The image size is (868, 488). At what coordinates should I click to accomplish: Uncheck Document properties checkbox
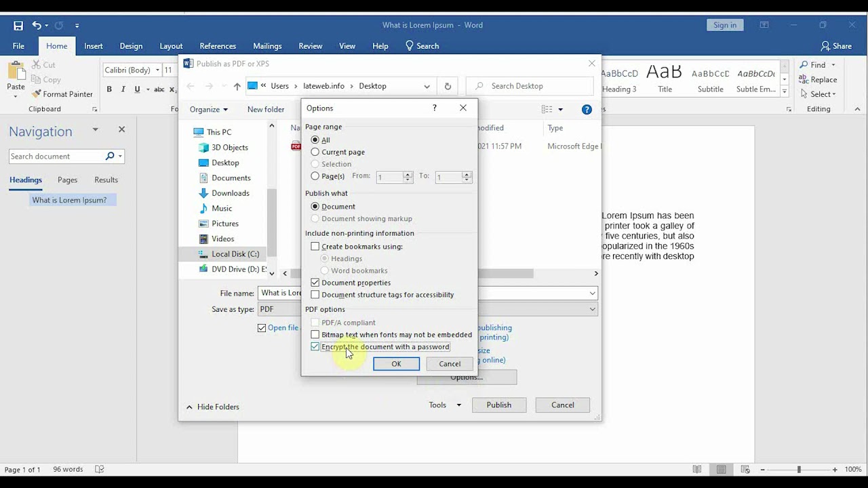pyautogui.click(x=315, y=283)
